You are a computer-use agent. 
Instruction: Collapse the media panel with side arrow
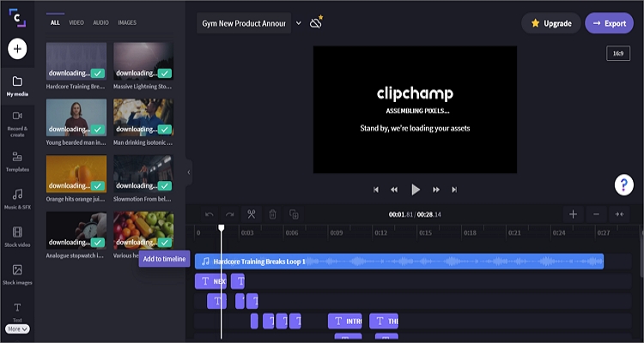(x=189, y=172)
